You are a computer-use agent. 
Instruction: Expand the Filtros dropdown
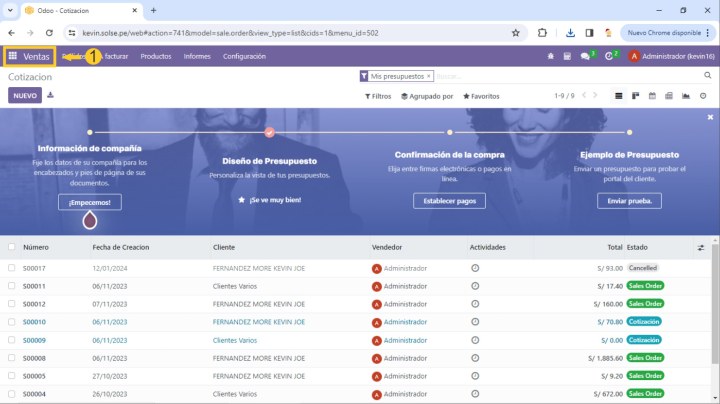[378, 97]
